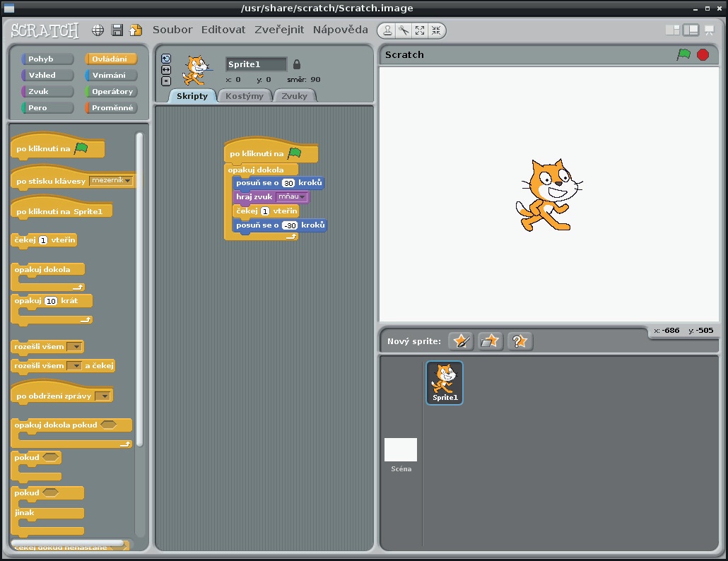Image resolution: width=728 pixels, height=561 pixels.
Task: Select the Pohyb block category
Action: pyautogui.click(x=47, y=59)
